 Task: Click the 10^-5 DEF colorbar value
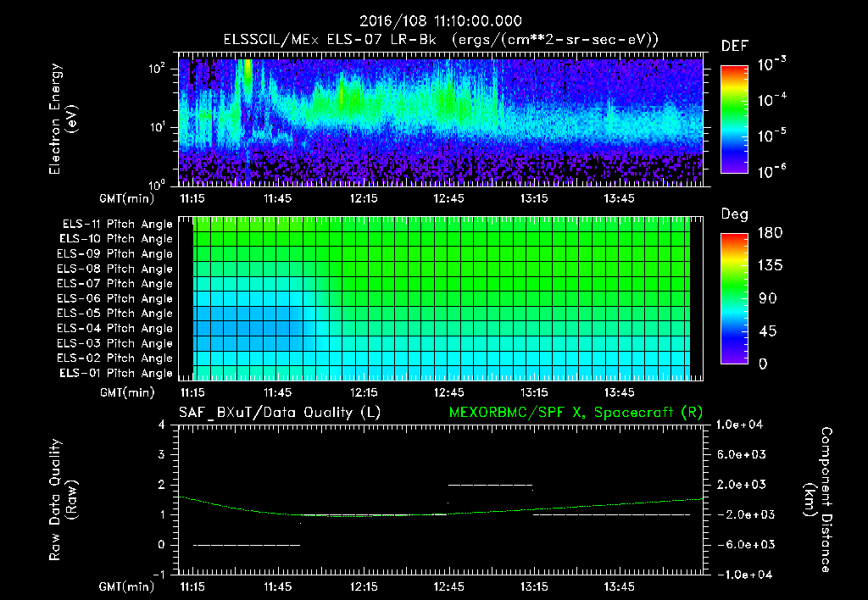click(x=771, y=135)
